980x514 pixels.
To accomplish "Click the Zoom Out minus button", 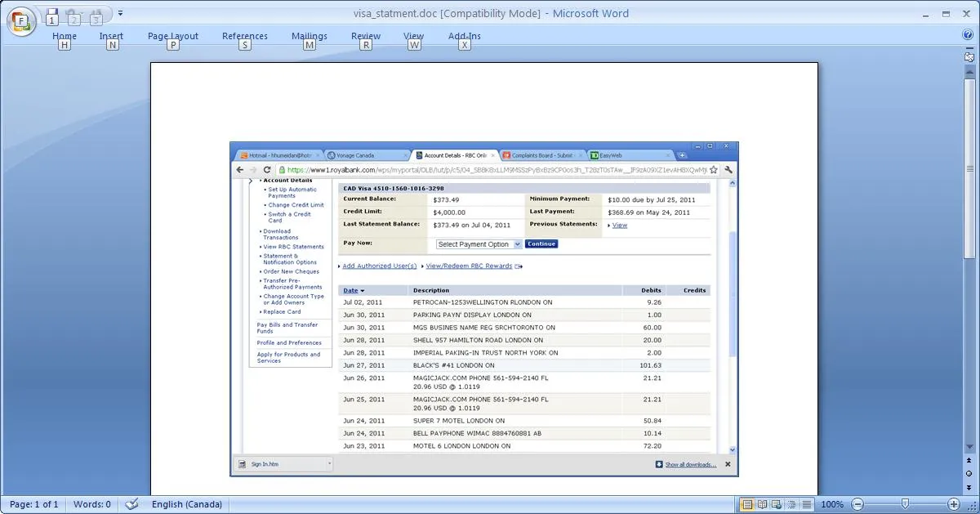I will (x=856, y=504).
